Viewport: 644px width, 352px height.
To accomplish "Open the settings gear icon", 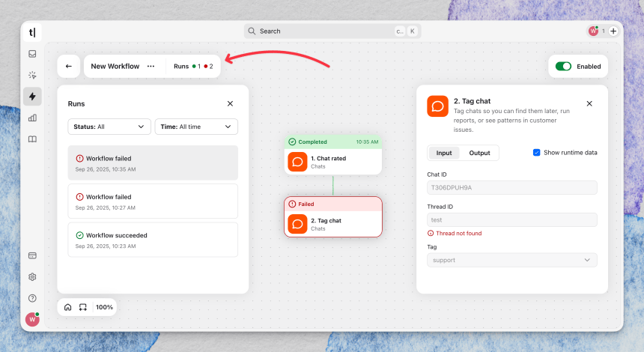I will coord(32,277).
